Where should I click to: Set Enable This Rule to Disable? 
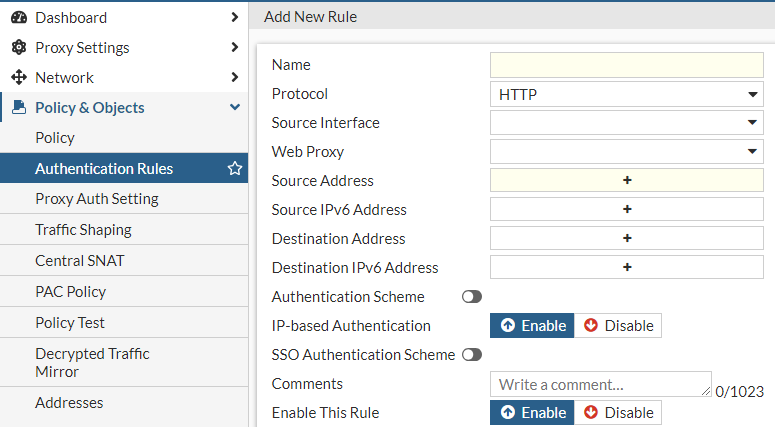618,413
